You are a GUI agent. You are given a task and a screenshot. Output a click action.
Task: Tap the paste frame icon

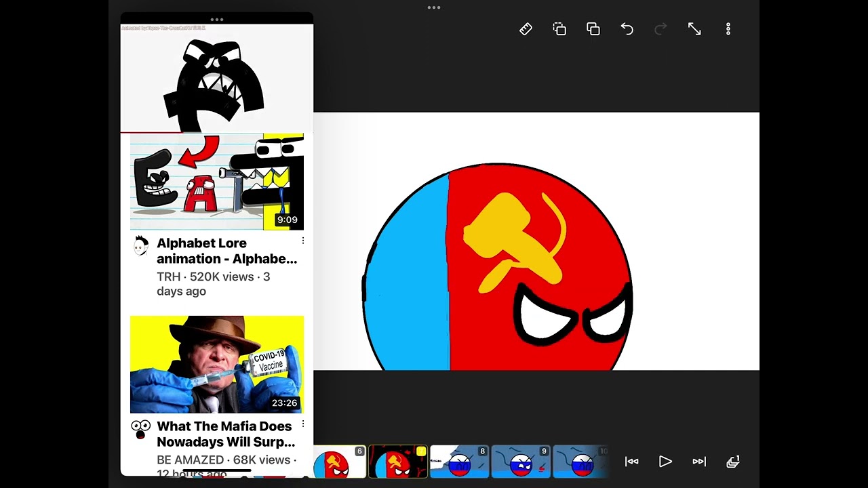pyautogui.click(x=593, y=29)
